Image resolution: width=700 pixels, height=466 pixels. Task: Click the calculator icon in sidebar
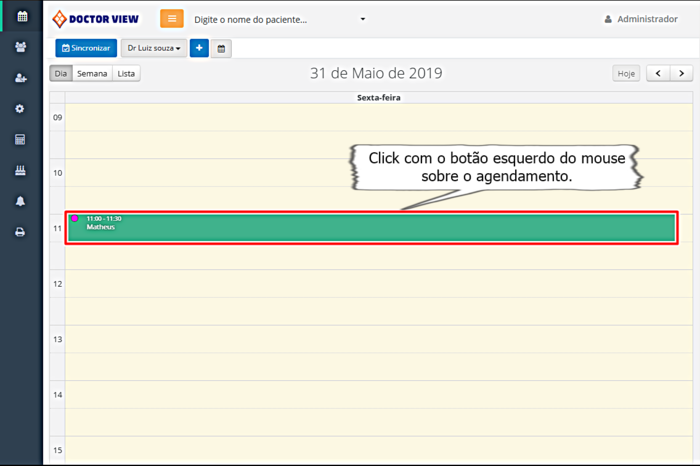(20, 139)
